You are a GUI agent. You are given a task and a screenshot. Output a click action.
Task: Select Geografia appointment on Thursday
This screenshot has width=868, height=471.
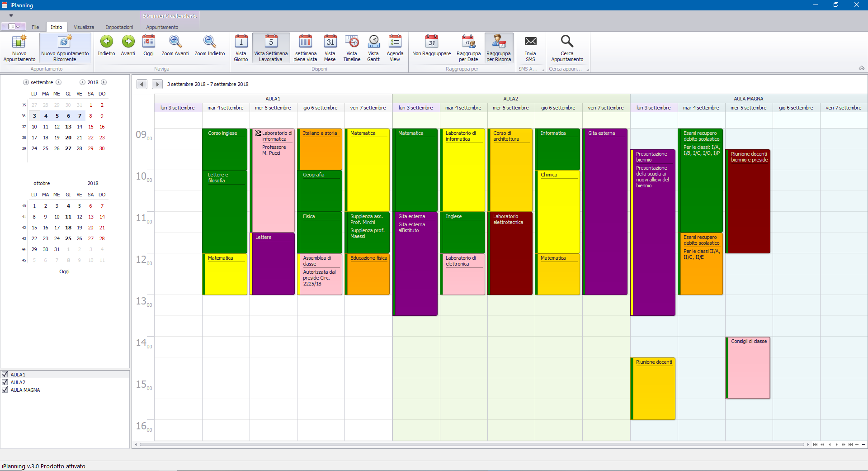[x=320, y=191]
